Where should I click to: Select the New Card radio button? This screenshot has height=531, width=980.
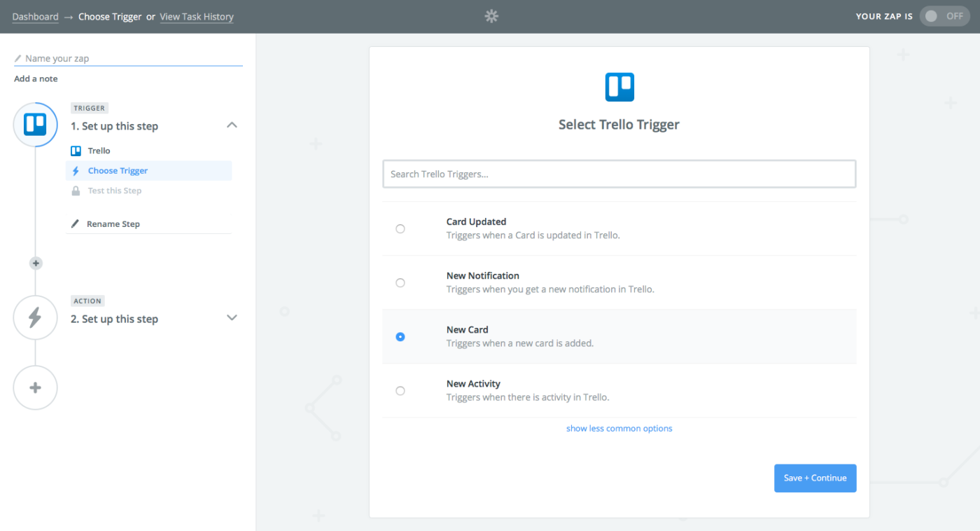coord(400,337)
